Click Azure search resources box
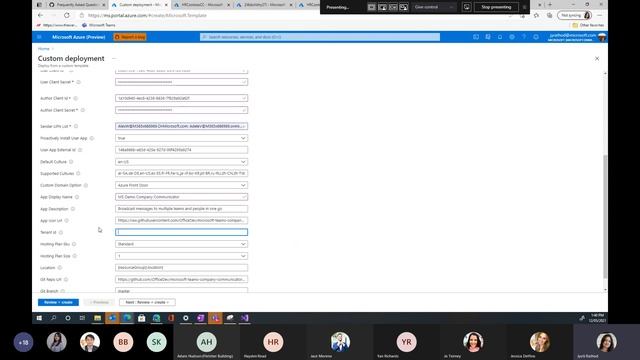640x360 pixels. pos(320,37)
